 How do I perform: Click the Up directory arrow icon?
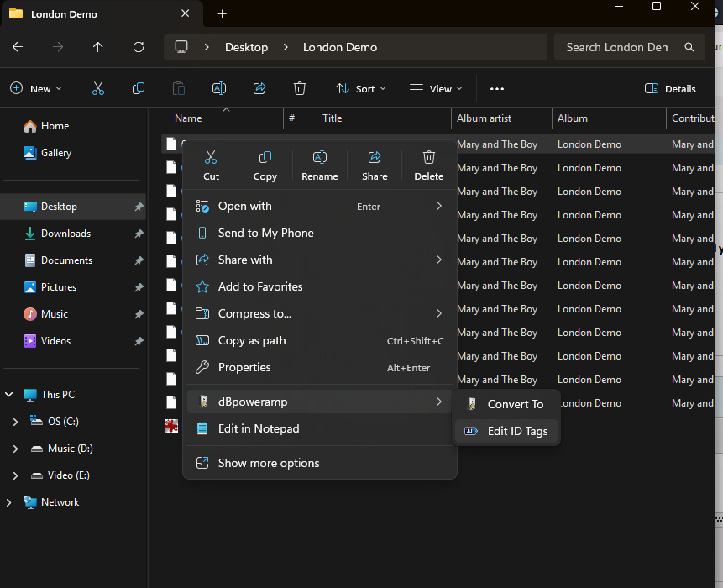point(98,47)
